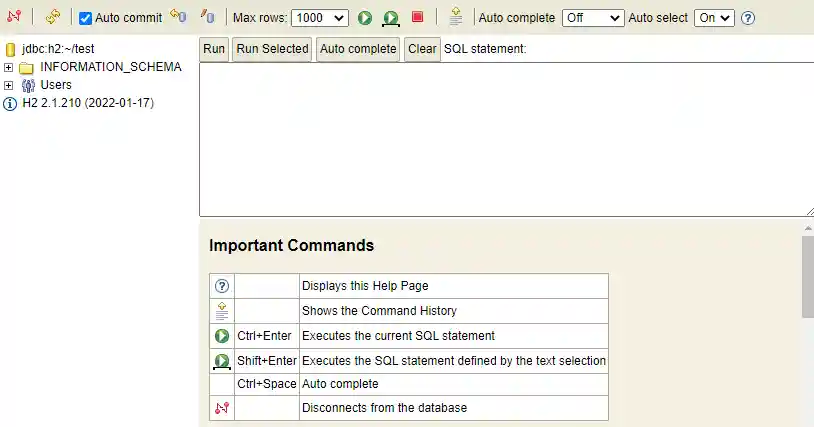Image resolution: width=814 pixels, height=427 pixels.
Task: Select INFORMATION_SCHEMA tree label
Action: click(111, 67)
